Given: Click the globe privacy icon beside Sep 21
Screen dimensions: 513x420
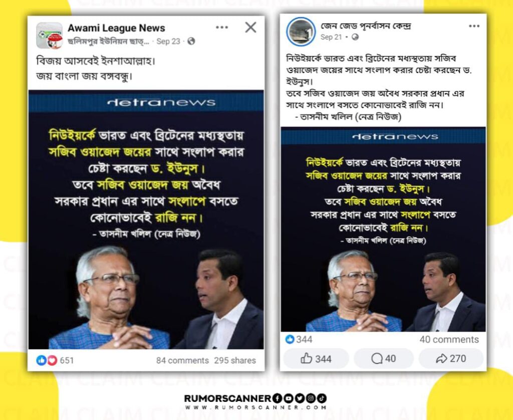Looking at the screenshot, I should [x=355, y=37].
